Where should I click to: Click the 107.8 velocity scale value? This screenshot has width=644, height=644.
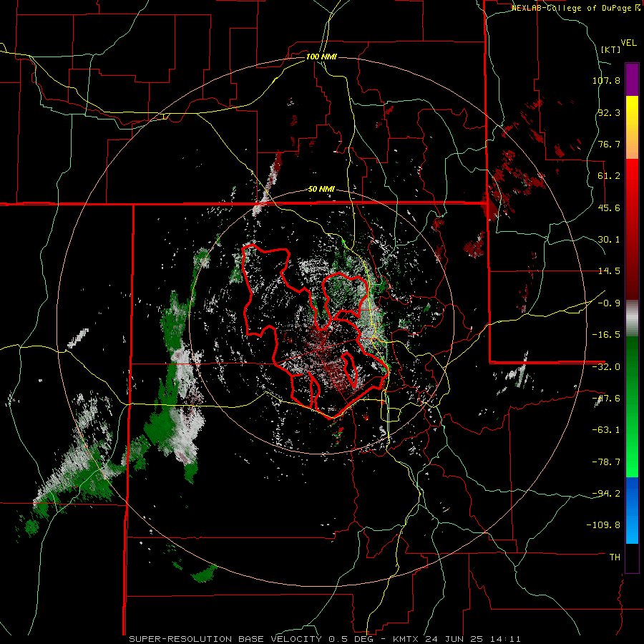pyautogui.click(x=606, y=80)
